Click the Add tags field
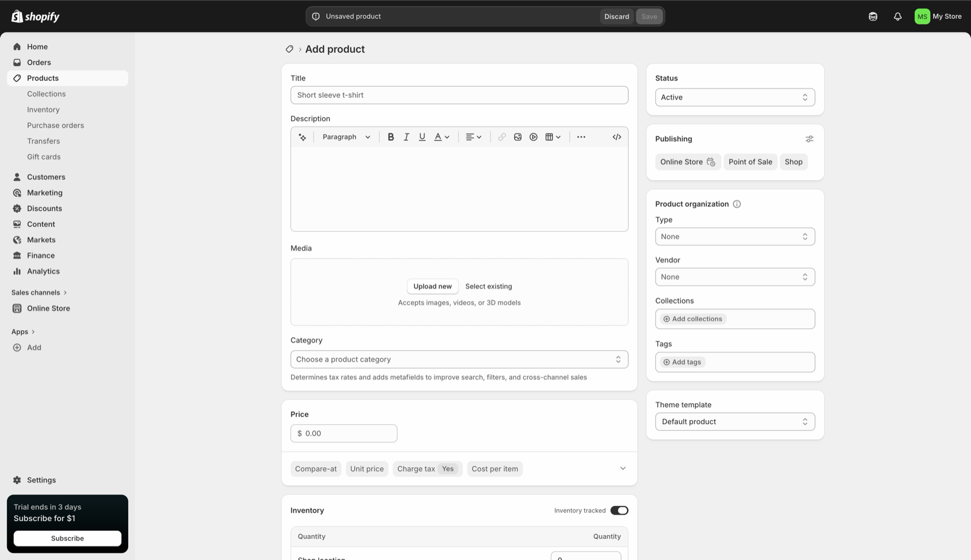Image resolution: width=971 pixels, height=560 pixels. pos(735,362)
